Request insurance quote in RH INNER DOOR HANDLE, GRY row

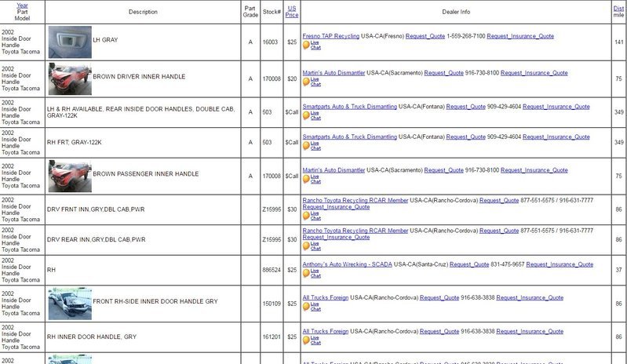coord(530,331)
